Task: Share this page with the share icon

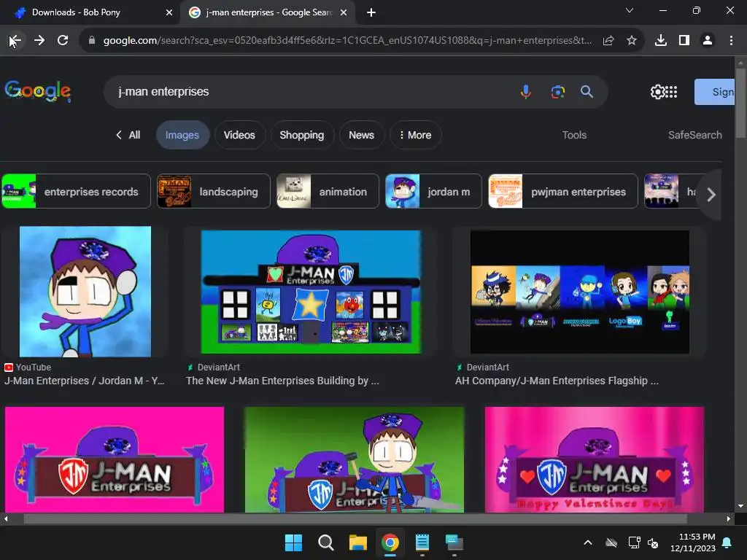Action: click(x=608, y=41)
